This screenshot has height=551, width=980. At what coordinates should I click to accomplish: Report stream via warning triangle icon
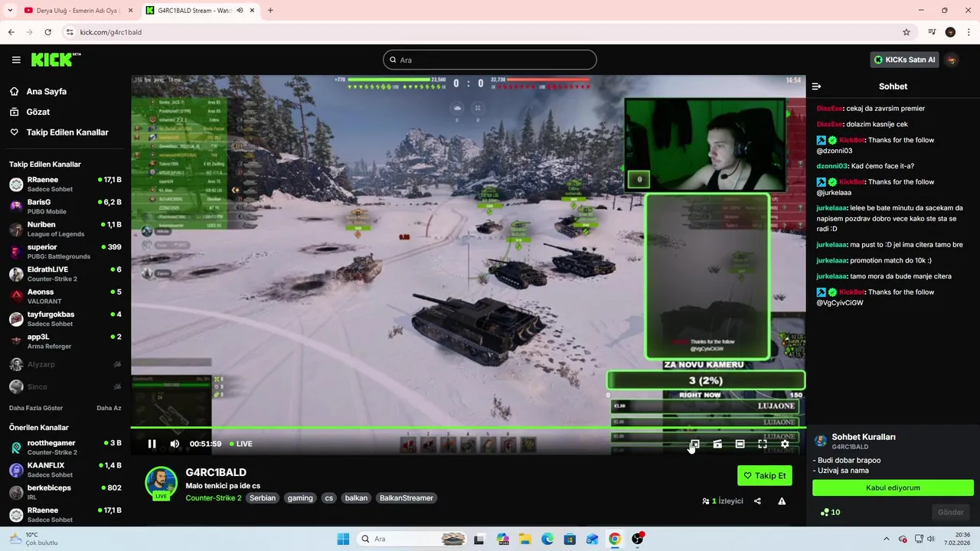click(782, 501)
